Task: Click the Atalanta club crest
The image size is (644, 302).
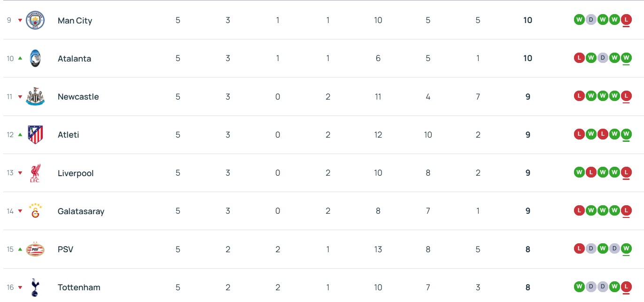Action: coord(35,58)
